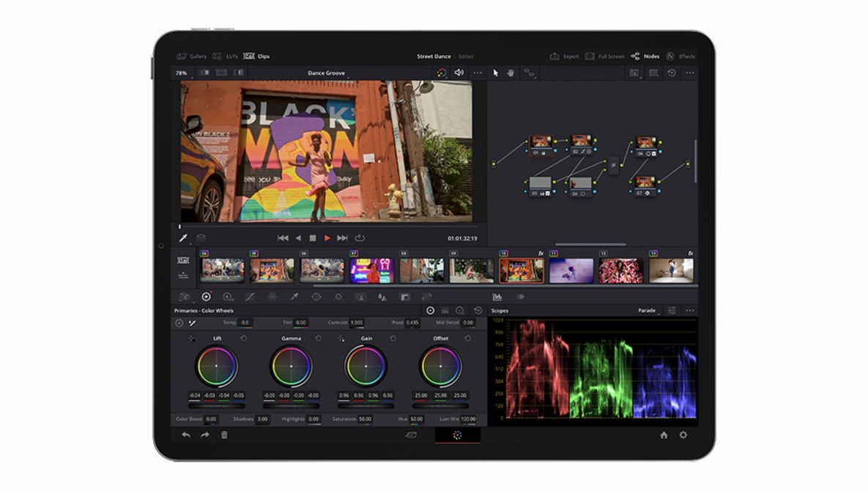
Task: Click the Gain master wheel slider
Action: [366, 406]
